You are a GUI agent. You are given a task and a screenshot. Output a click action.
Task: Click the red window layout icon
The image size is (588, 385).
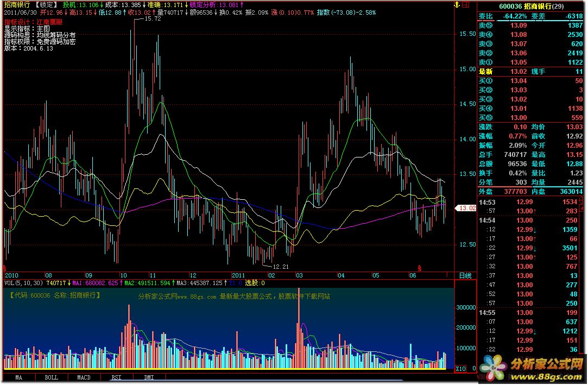coord(466,5)
